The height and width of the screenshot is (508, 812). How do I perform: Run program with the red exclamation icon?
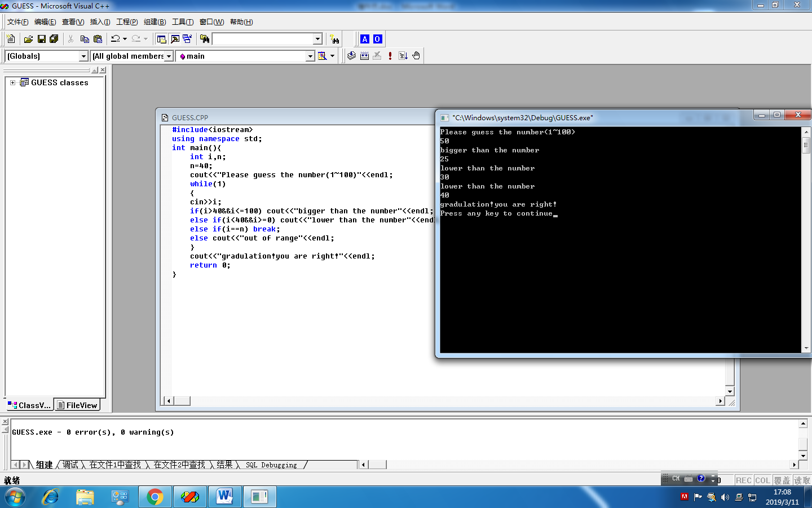tap(390, 56)
